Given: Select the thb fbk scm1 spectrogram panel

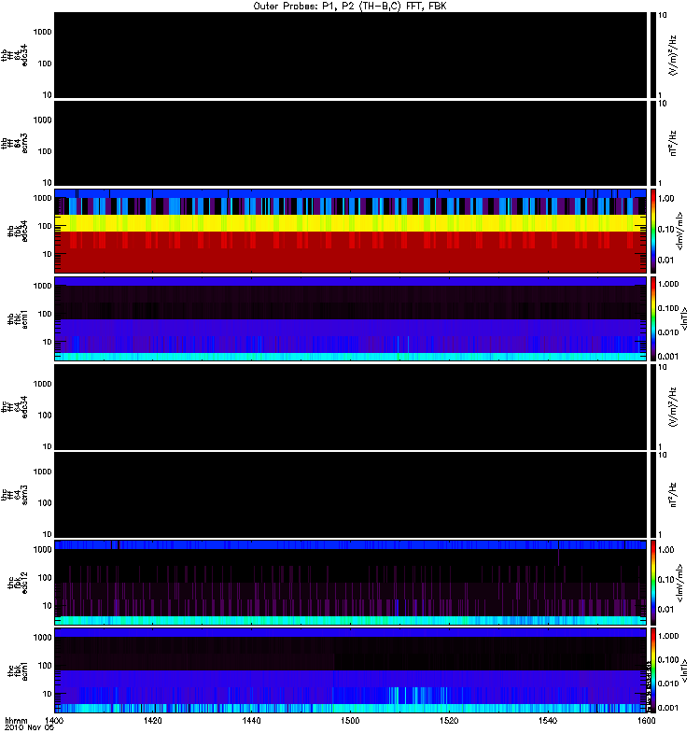Looking at the screenshot, I should pyautogui.click(x=351, y=318).
